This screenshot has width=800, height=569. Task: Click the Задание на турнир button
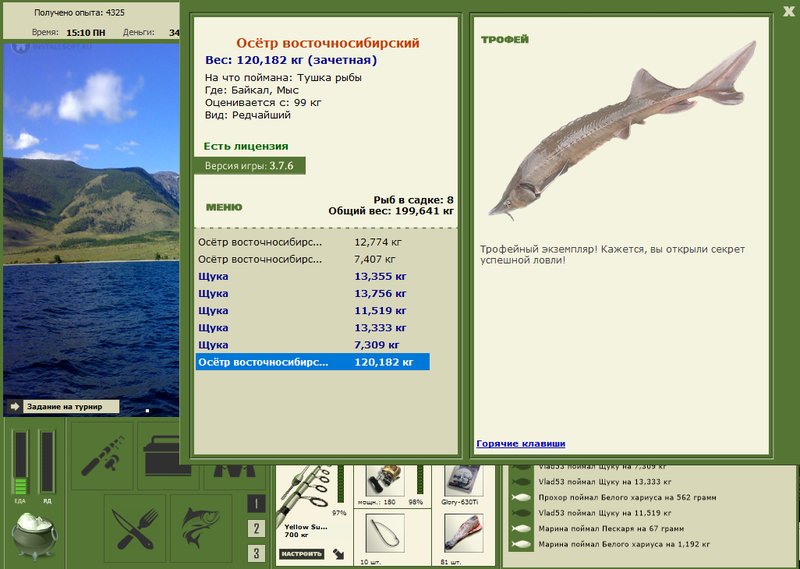coord(71,407)
